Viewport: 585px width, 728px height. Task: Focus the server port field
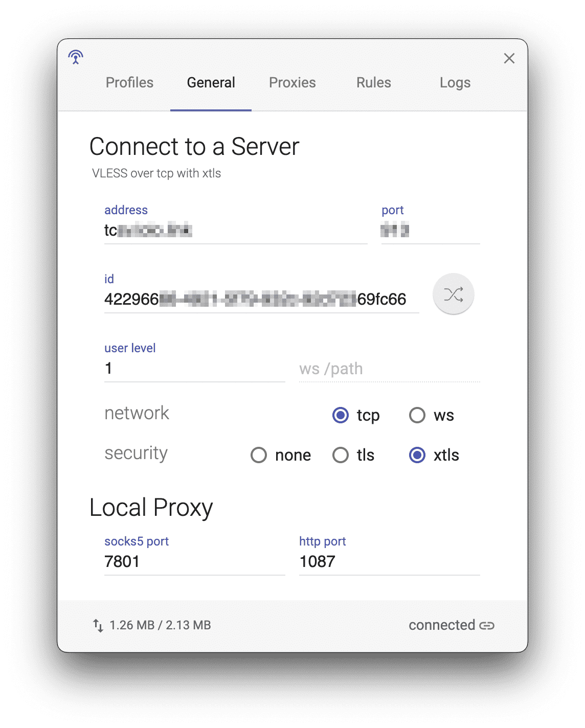(431, 231)
